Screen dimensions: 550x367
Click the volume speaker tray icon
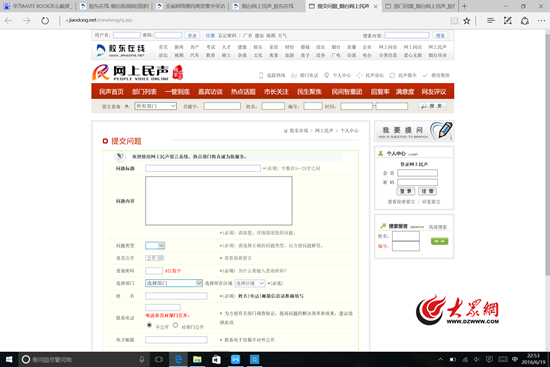tap(477, 359)
